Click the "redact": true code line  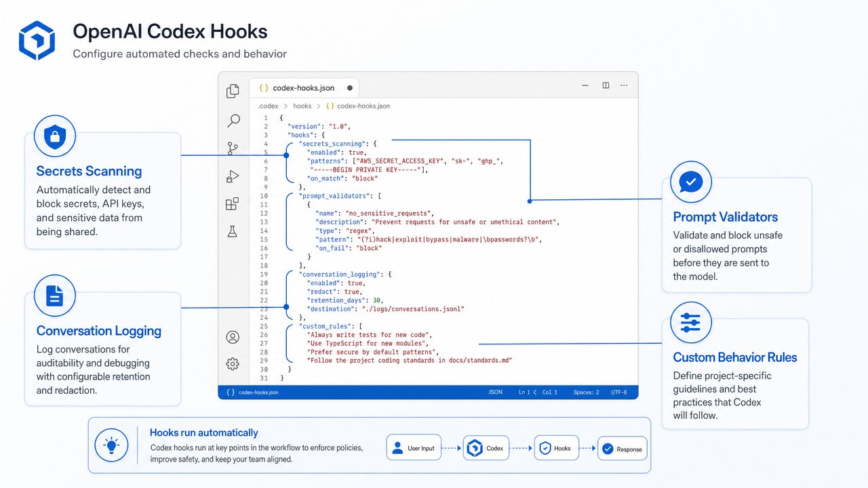pos(334,291)
